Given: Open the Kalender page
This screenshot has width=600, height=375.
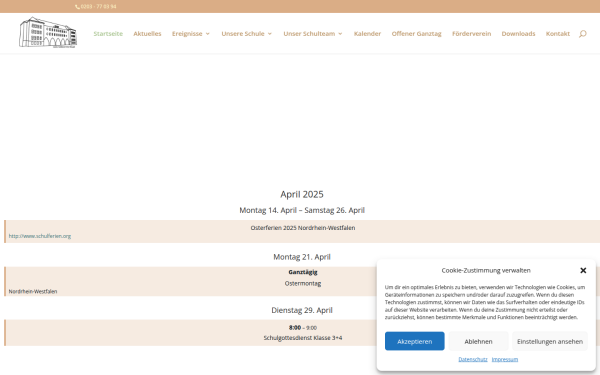Looking at the screenshot, I should (x=367, y=34).
